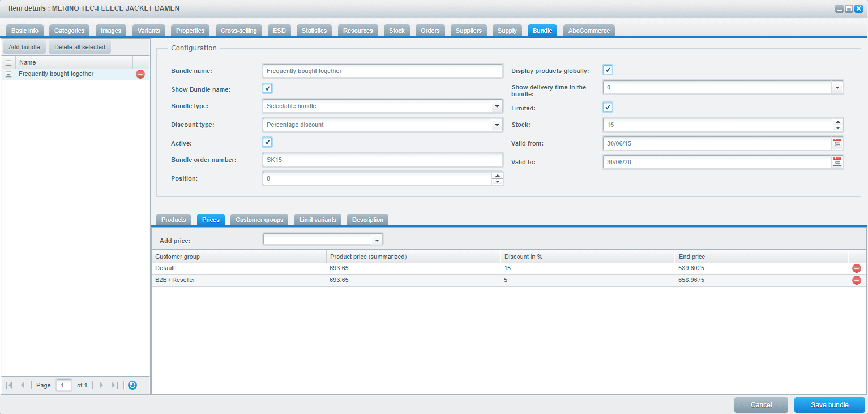Switch to the Customer groups sub-tab

[260, 220]
